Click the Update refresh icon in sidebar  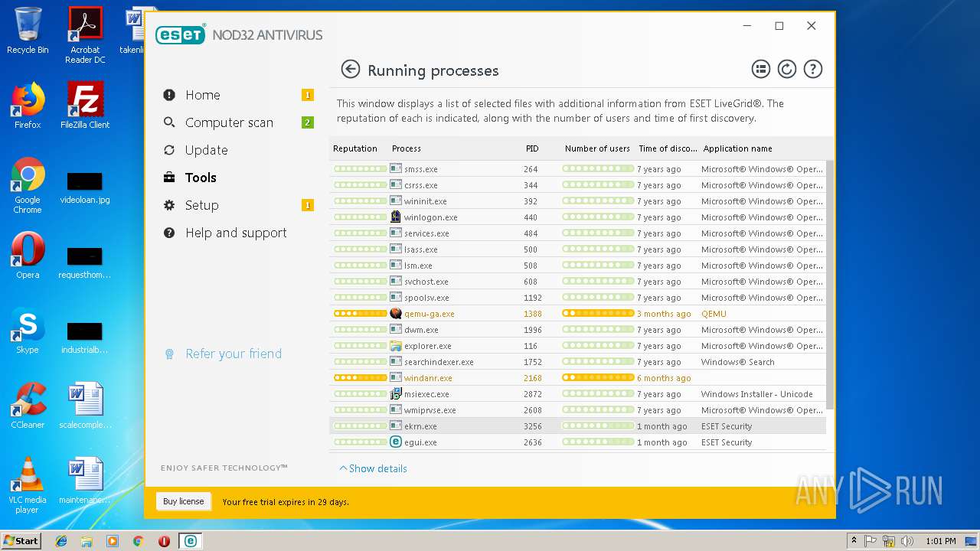(x=169, y=150)
